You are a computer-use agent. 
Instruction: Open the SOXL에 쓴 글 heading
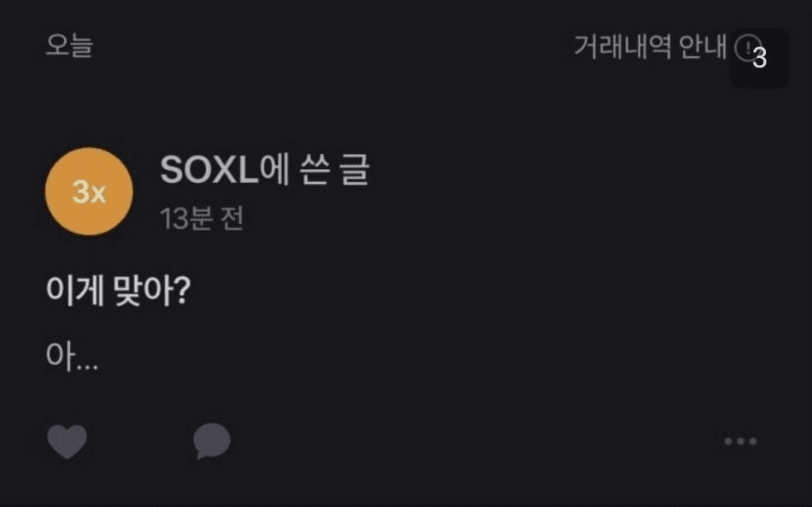[x=265, y=171]
